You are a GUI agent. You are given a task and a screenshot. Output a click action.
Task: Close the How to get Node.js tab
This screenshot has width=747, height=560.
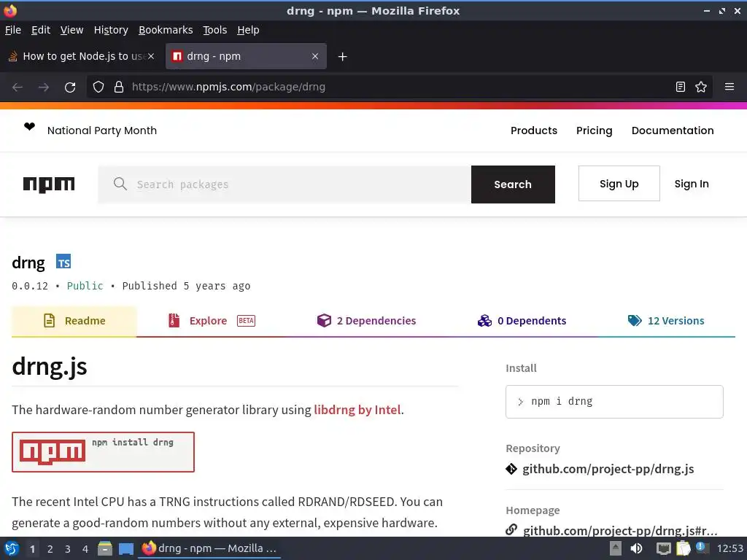pos(151,56)
